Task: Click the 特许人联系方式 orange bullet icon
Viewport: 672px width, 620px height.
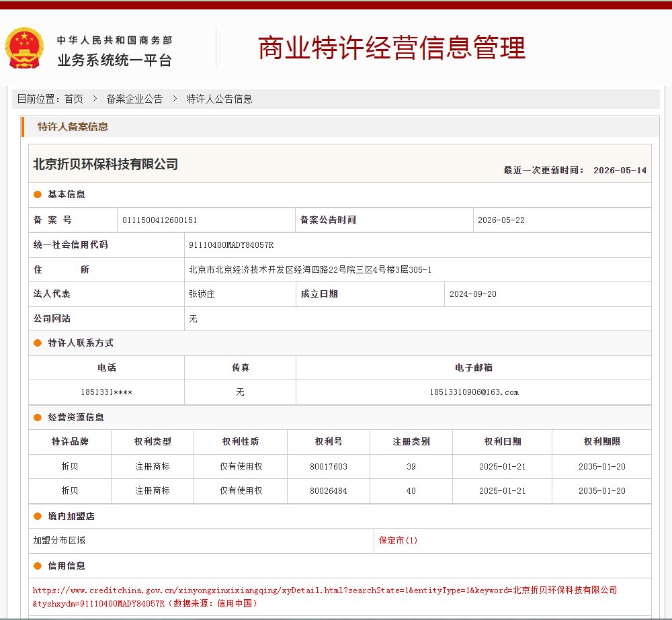Action: click(38, 343)
